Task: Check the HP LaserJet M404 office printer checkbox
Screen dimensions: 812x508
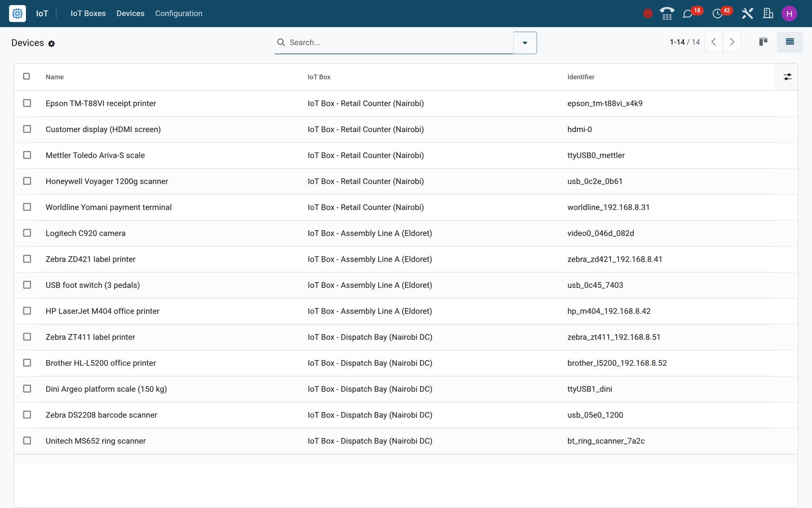Action: tap(27, 310)
